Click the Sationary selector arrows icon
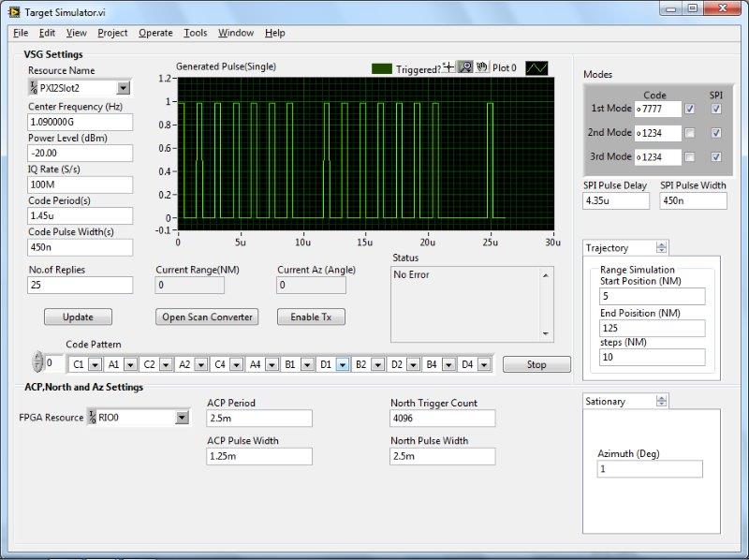Screen dimensions: 749x560 (662, 401)
